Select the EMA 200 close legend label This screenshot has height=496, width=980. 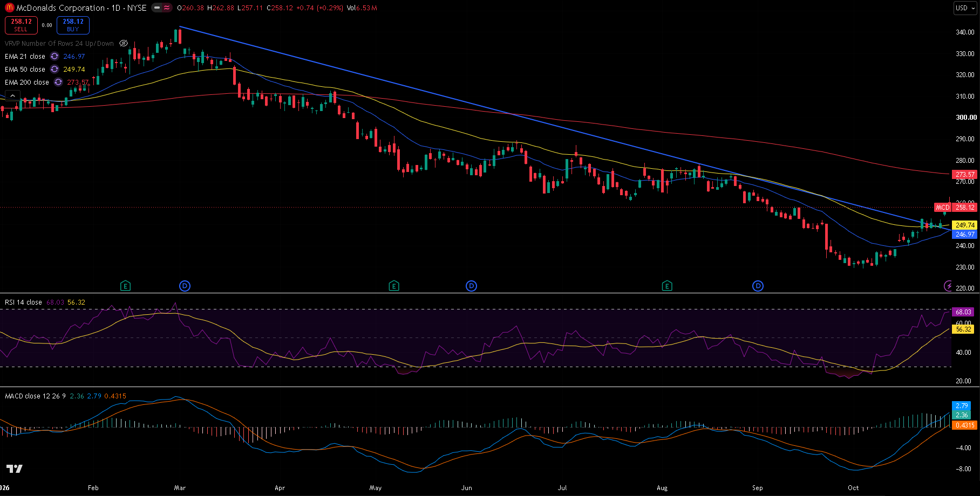point(27,82)
